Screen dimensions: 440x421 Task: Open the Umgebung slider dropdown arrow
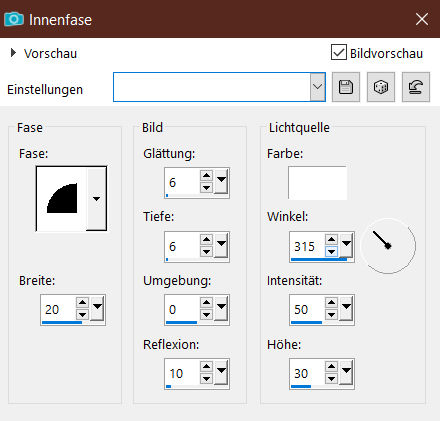221,308
